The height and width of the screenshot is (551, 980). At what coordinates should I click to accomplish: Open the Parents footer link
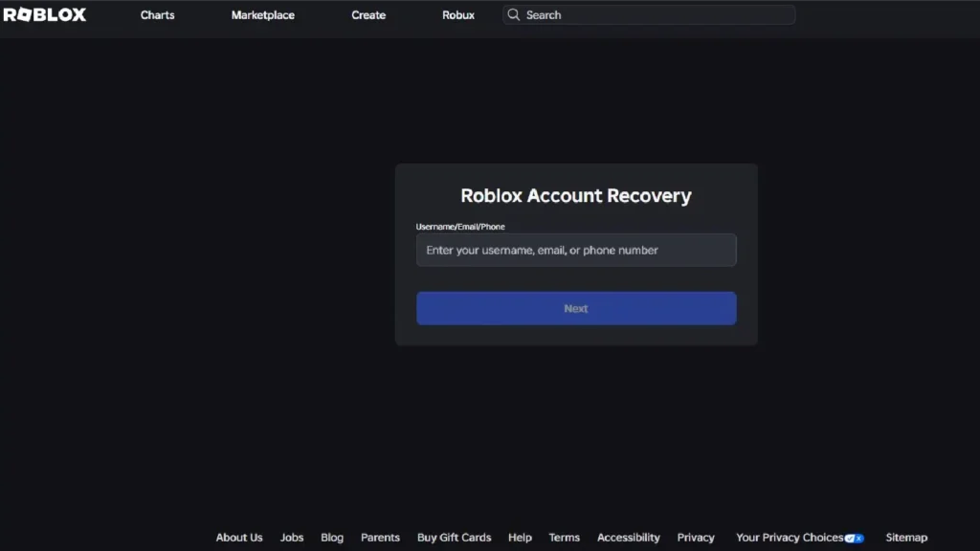tap(380, 538)
